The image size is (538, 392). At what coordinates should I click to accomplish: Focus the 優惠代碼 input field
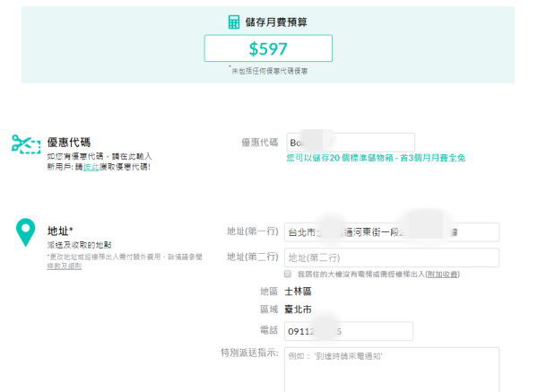tap(351, 143)
